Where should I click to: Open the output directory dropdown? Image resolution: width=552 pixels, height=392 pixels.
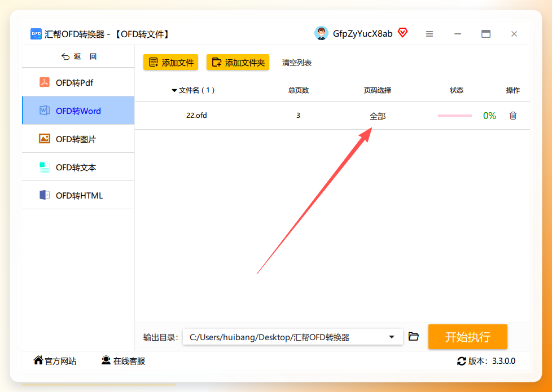[392, 337]
